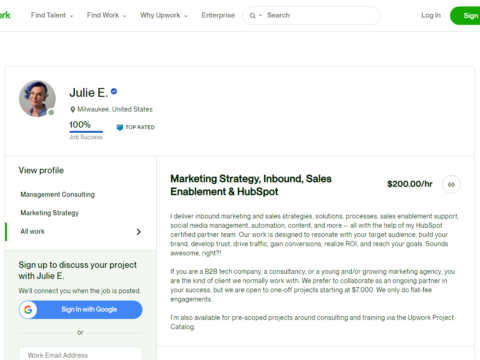Click the Log In link

click(x=431, y=15)
